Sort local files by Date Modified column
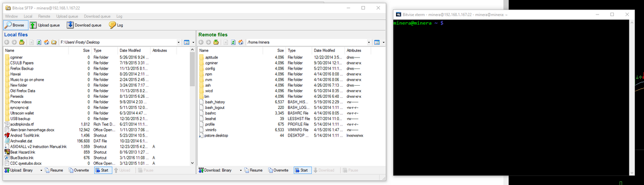This screenshot has height=185, width=644. coord(134,50)
